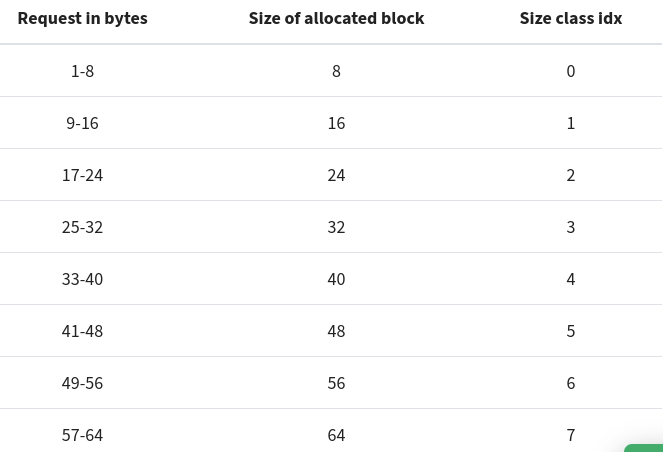Click size class index 6 cell
The height and width of the screenshot is (452, 663).
[x=571, y=383]
